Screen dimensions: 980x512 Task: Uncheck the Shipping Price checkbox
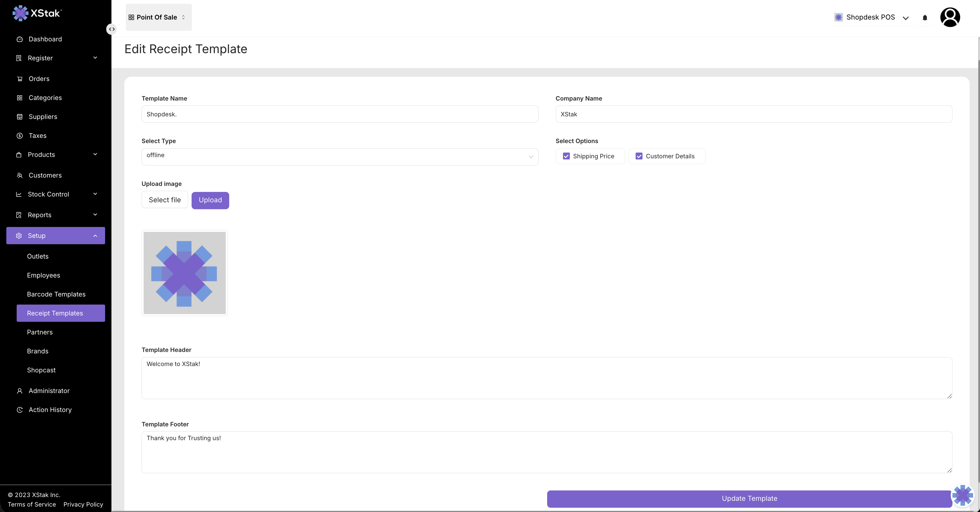click(x=566, y=156)
